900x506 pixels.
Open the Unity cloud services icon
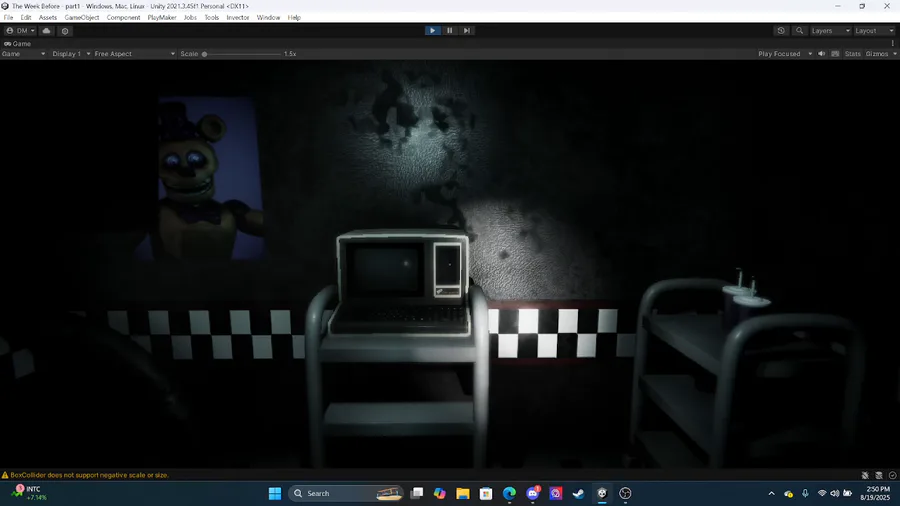click(x=46, y=30)
